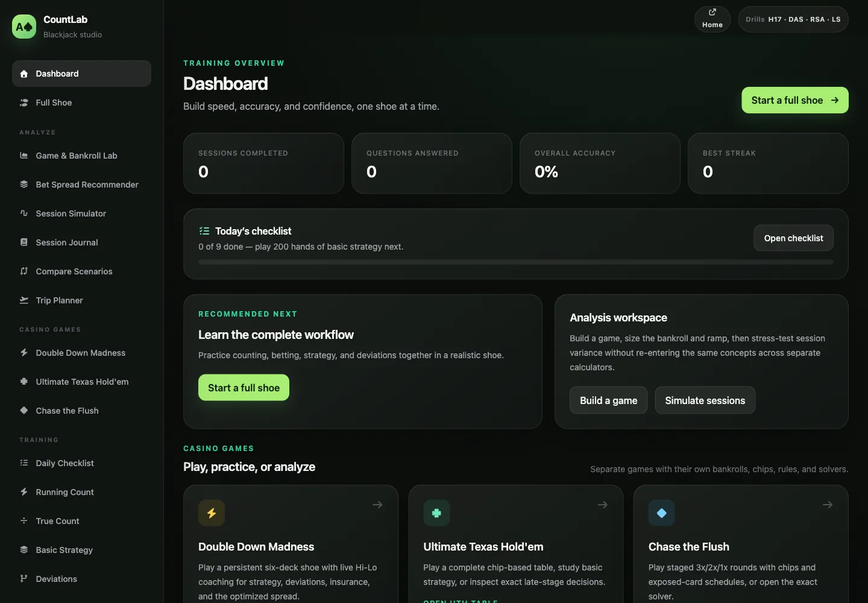Click the True Count divide icon
Viewport: 868px width, 603px height.
click(24, 521)
